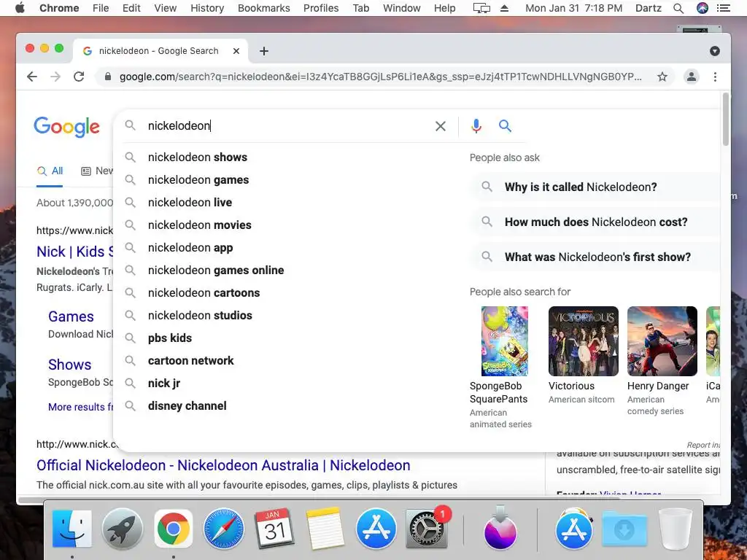This screenshot has height=560, width=747.
Task: Open Notes from the Dock
Action: pyautogui.click(x=325, y=529)
